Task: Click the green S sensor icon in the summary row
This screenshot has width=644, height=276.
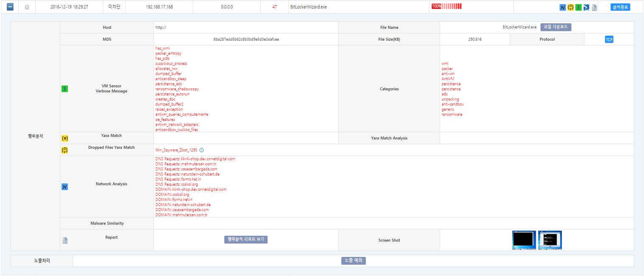Action: pyautogui.click(x=578, y=7)
